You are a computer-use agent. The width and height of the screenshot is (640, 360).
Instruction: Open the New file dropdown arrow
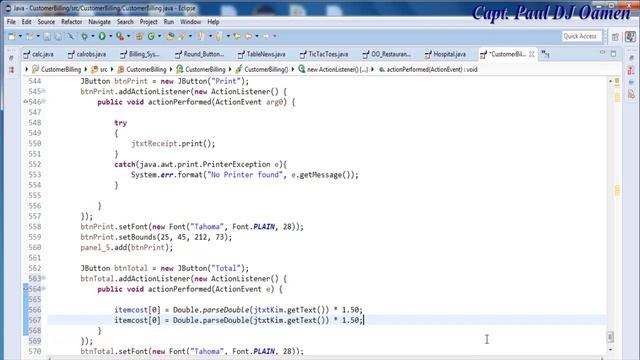point(20,36)
